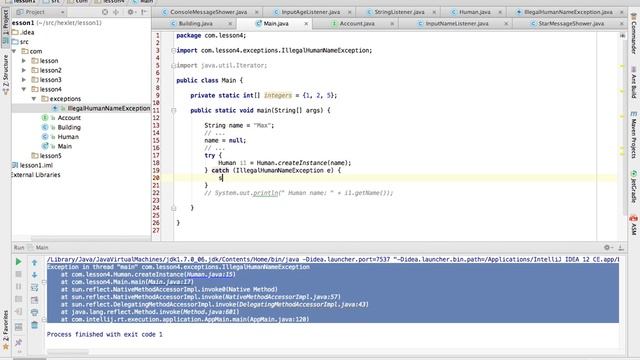Screen dimensions: 640x360
Task: Open the Structure tool window
Action: [6, 75]
